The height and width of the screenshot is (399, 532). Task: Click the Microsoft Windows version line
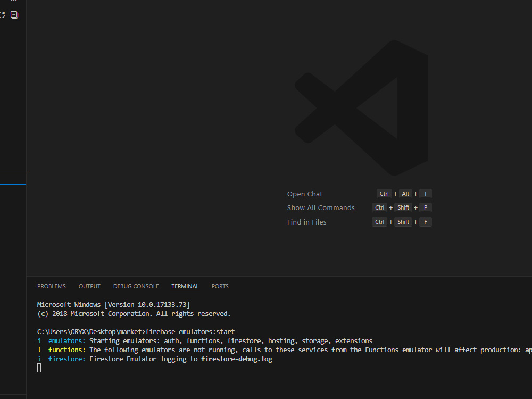point(113,305)
